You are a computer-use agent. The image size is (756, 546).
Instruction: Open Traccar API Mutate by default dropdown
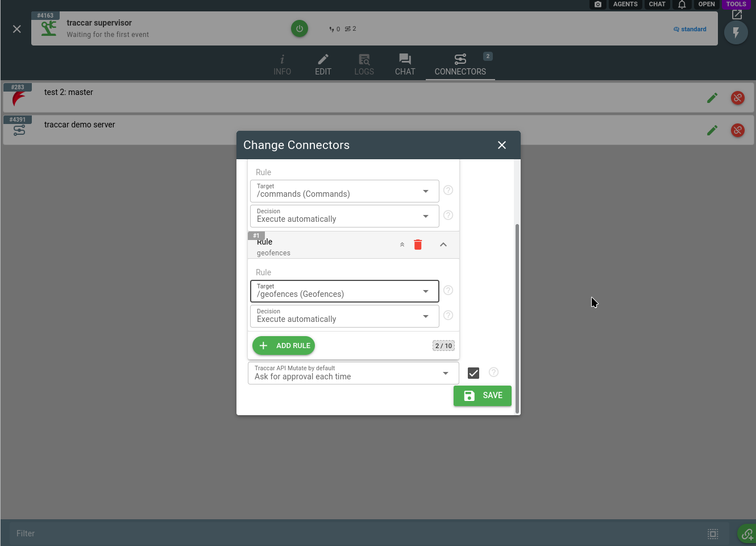point(353,373)
